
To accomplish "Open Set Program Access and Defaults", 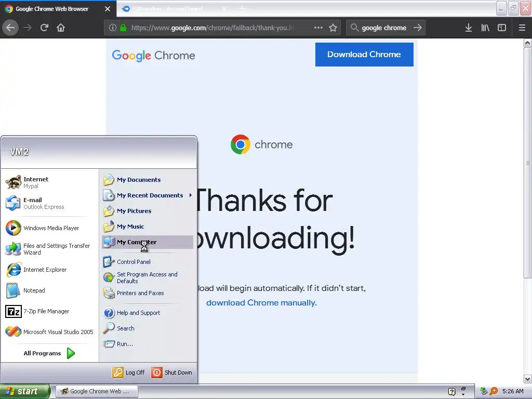I will click(x=148, y=277).
